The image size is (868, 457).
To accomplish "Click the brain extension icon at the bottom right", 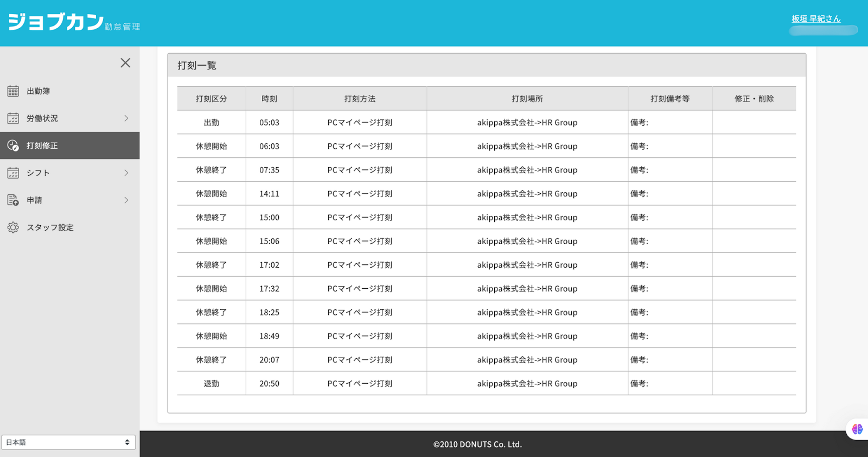I will click(857, 429).
